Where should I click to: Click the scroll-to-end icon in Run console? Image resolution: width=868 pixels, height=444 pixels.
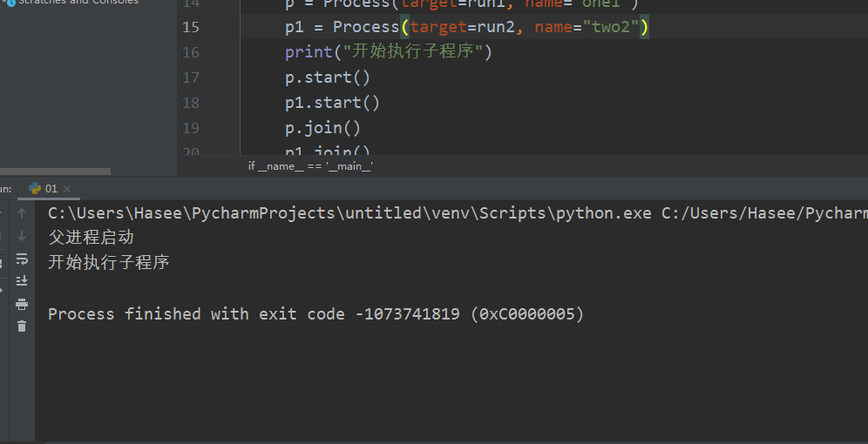tap(22, 281)
